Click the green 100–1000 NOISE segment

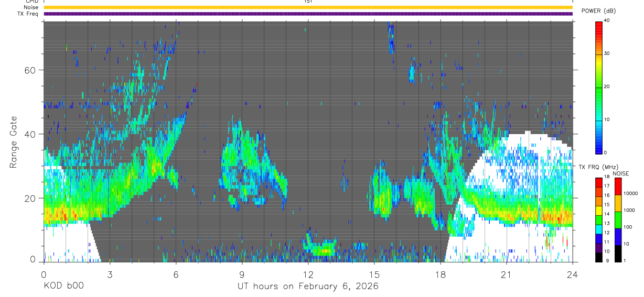click(x=618, y=220)
